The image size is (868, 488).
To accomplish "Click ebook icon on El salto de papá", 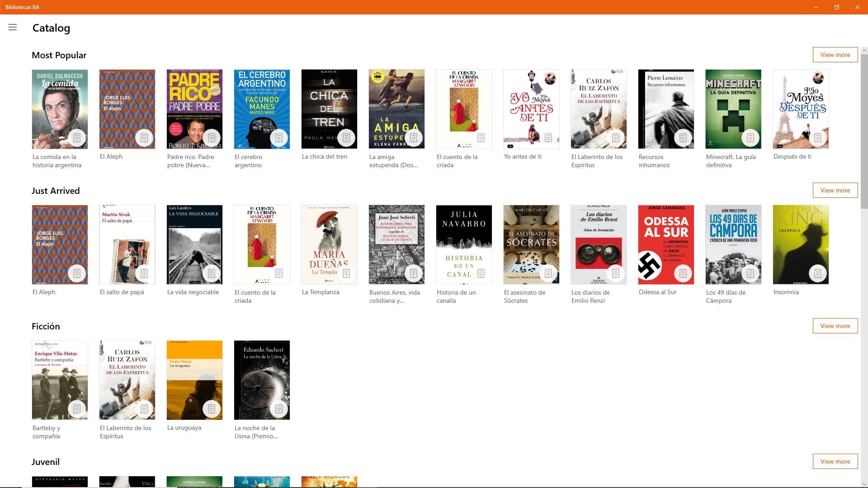I will [144, 273].
